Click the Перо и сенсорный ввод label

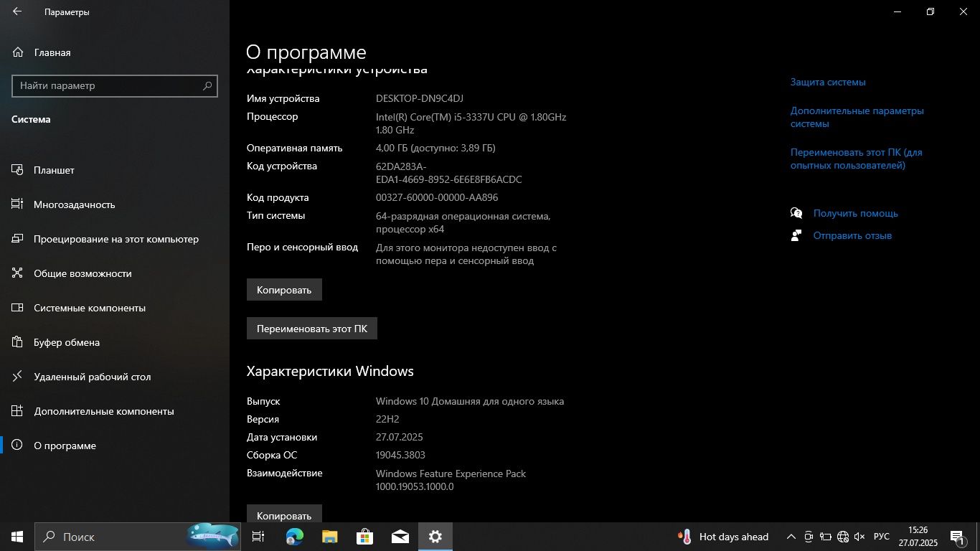coord(302,247)
